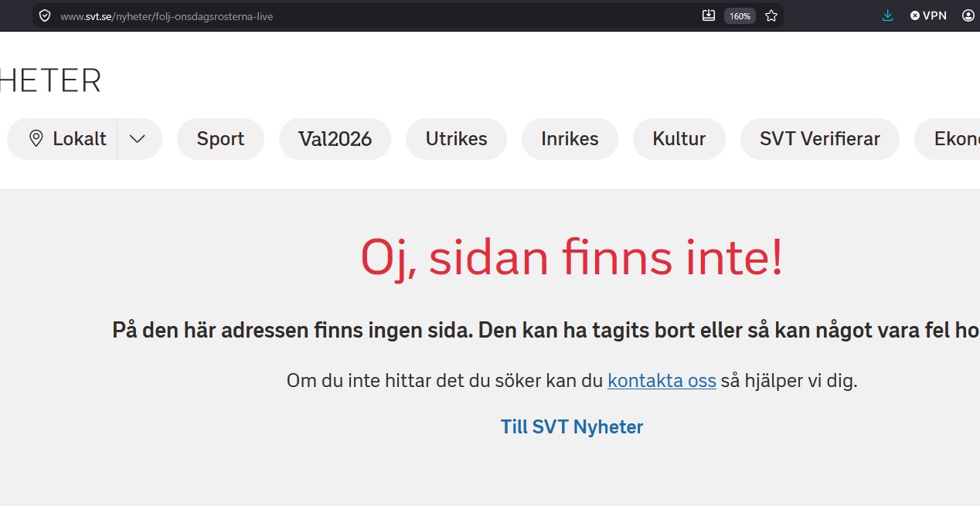Open the Inrikes news category
Screen dimensions: 980x506
coord(570,139)
